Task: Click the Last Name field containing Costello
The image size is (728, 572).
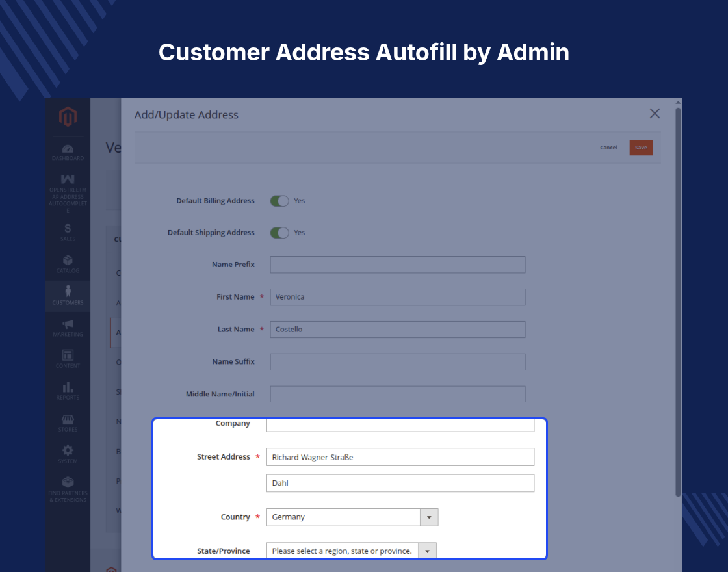Action: [x=398, y=330]
